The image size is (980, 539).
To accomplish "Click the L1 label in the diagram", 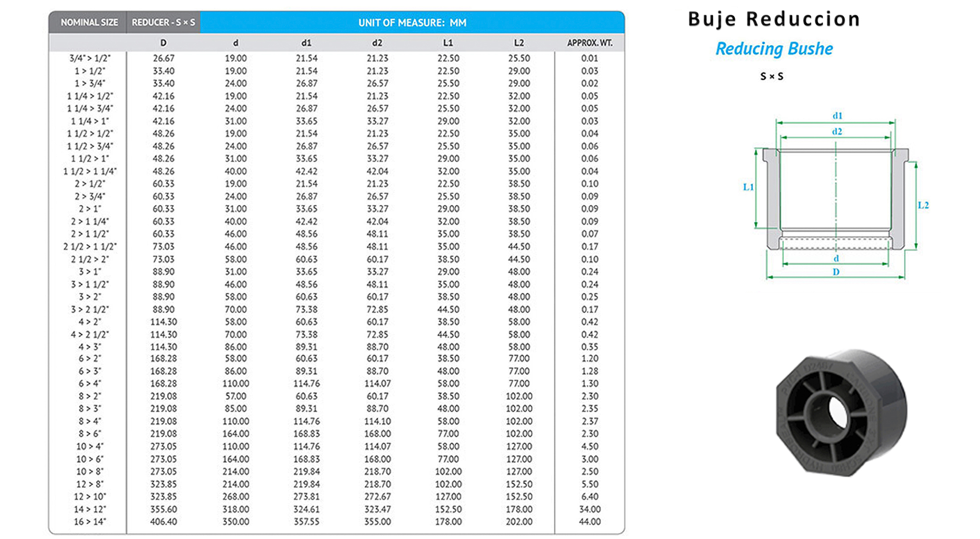I will (x=748, y=187).
